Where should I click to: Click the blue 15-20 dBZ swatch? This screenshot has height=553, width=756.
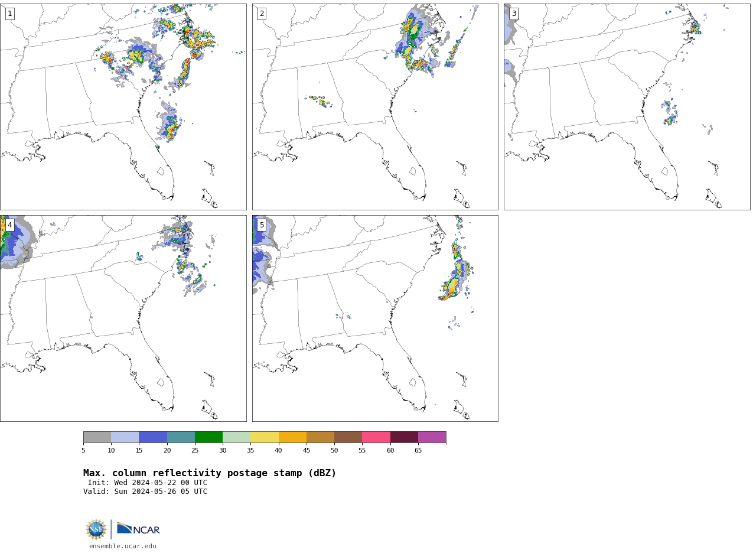(153, 437)
